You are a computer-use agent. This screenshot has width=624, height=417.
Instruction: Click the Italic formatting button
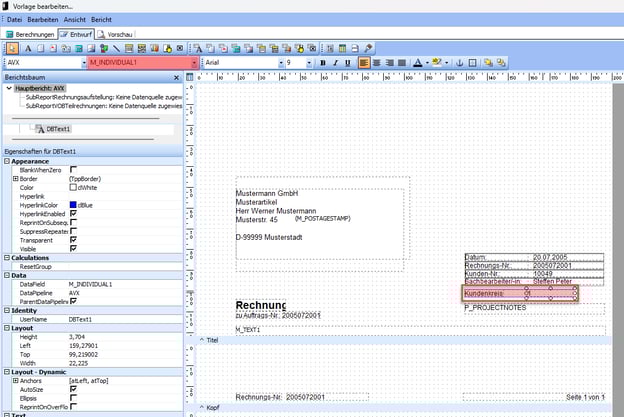click(336, 62)
